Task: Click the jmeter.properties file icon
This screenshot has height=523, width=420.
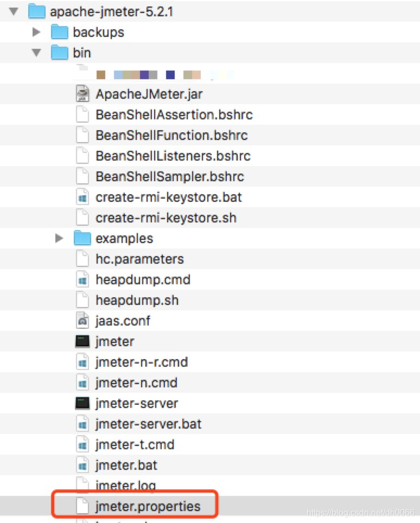Action: pos(82,506)
